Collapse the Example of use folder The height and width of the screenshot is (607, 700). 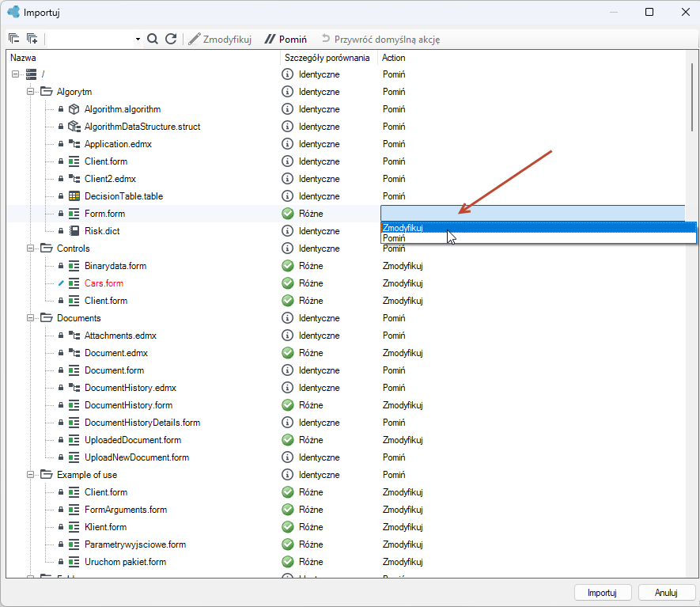click(30, 475)
